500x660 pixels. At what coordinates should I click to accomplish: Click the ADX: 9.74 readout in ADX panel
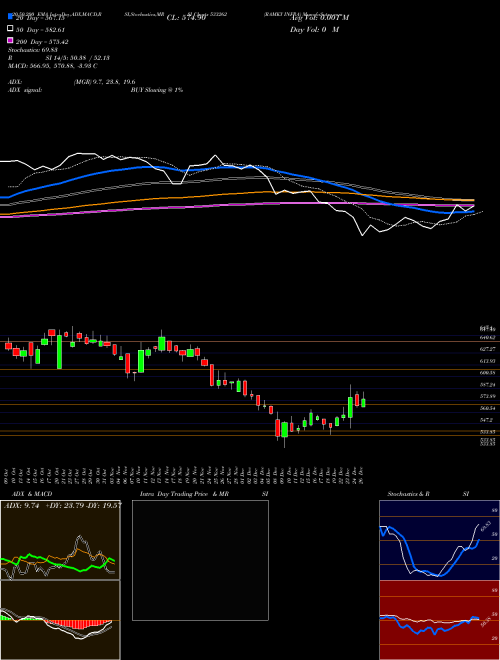21,506
